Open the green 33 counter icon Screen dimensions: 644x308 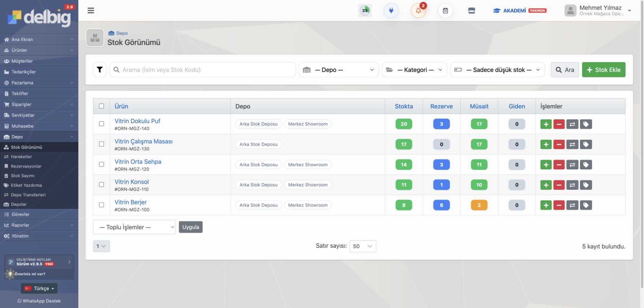[365, 11]
